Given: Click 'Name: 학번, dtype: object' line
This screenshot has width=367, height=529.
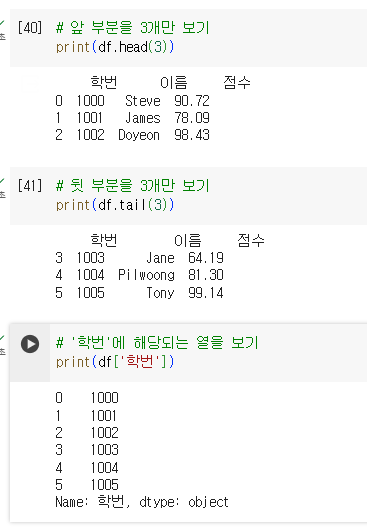Looking at the screenshot, I should tap(142, 502).
